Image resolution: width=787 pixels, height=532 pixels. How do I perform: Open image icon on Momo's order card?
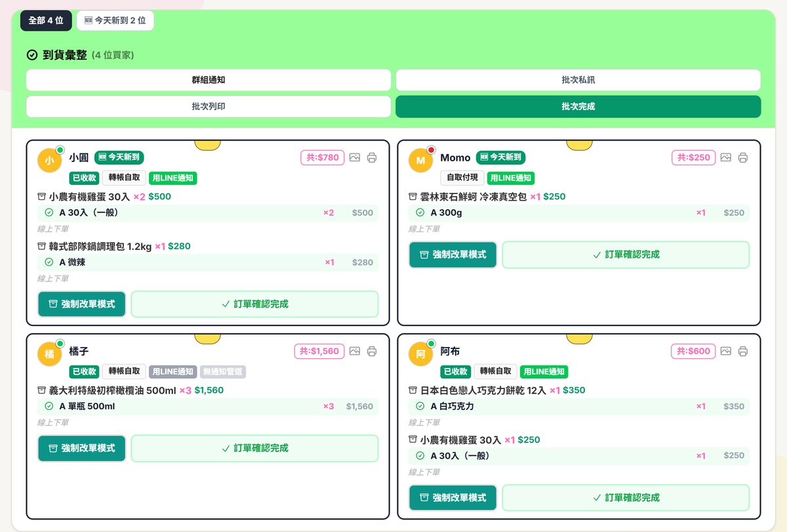[726, 157]
